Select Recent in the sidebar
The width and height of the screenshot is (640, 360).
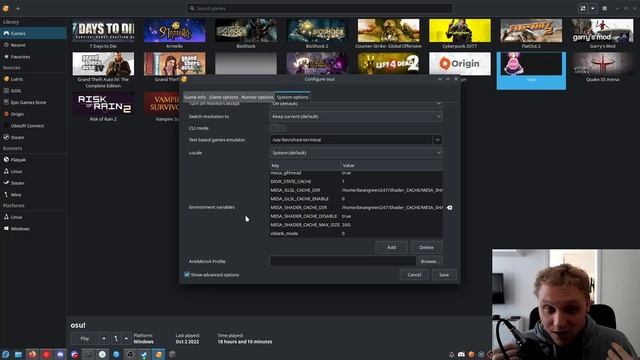pos(33,45)
